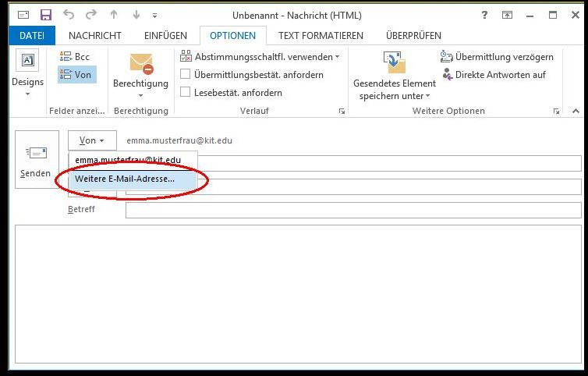Click Direkte Antworten auf option
Screen dimensions: 588x376
tap(494, 75)
